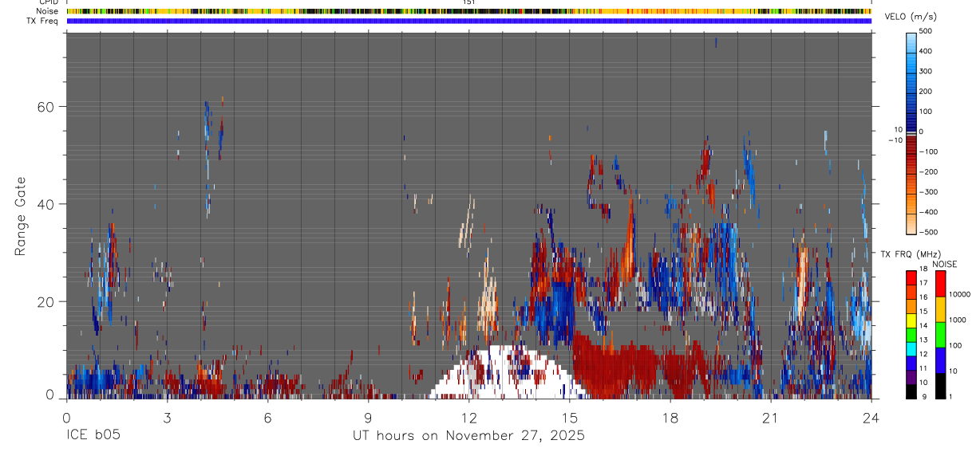Click the "1" tick at the noise colorbar bottom
The image size is (980, 452).
(x=951, y=397)
